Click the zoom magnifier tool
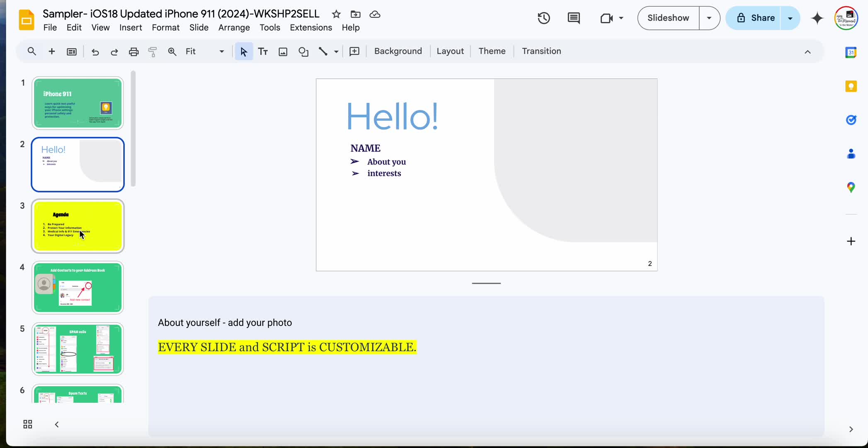This screenshot has width=868, height=448. coord(172,51)
